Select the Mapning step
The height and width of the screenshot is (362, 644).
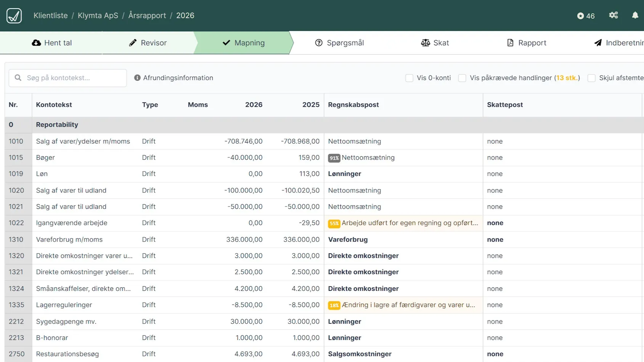(x=243, y=43)
